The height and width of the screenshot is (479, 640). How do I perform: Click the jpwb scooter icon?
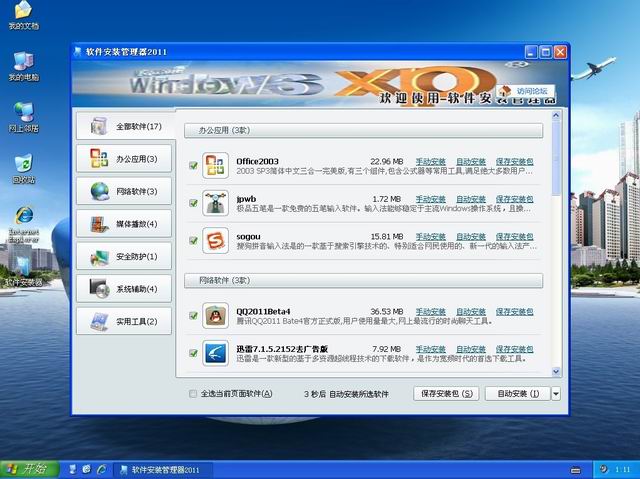pyautogui.click(x=215, y=203)
